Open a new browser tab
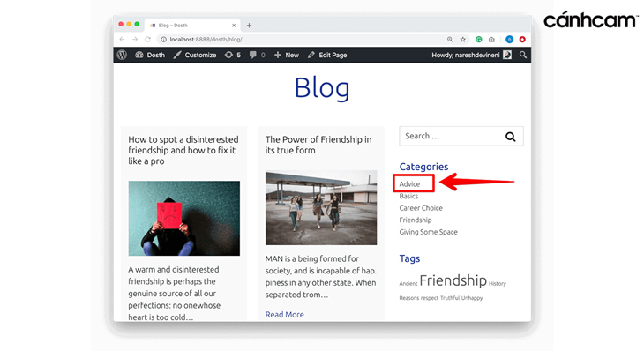Viewport: 644px width, 351px height. (x=249, y=26)
